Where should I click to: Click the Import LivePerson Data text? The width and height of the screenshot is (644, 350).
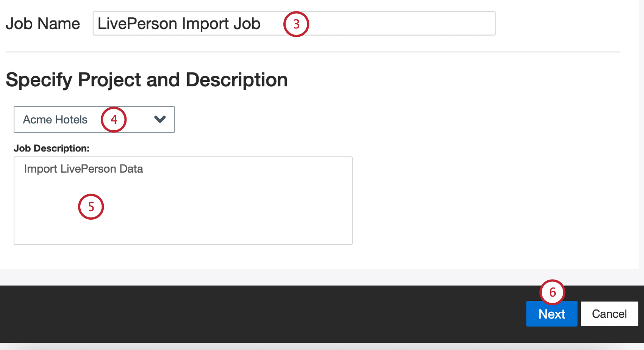click(x=84, y=169)
